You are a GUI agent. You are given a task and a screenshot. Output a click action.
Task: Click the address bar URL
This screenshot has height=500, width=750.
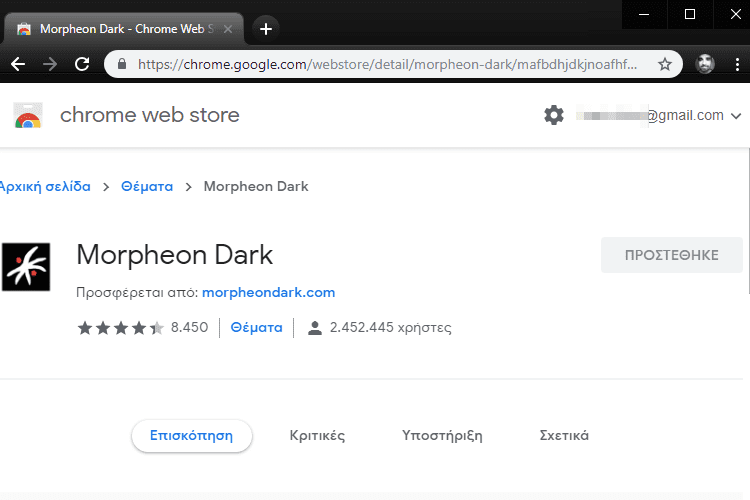[x=387, y=64]
